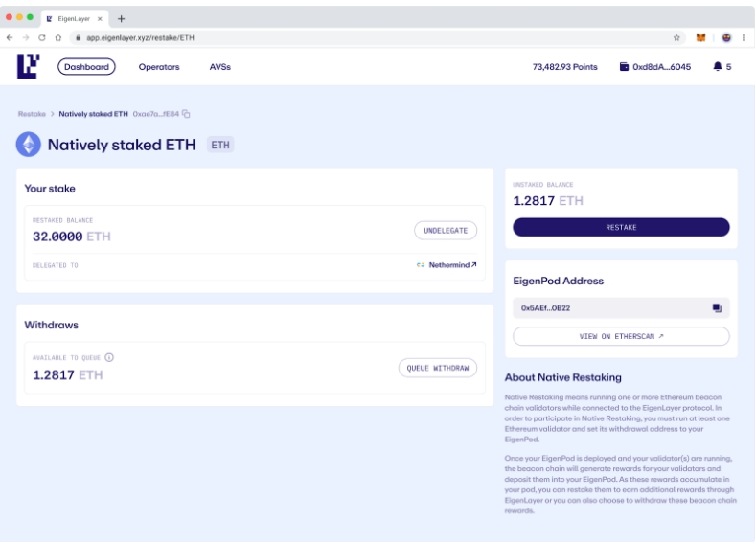Open notifications bell icon

[718, 66]
